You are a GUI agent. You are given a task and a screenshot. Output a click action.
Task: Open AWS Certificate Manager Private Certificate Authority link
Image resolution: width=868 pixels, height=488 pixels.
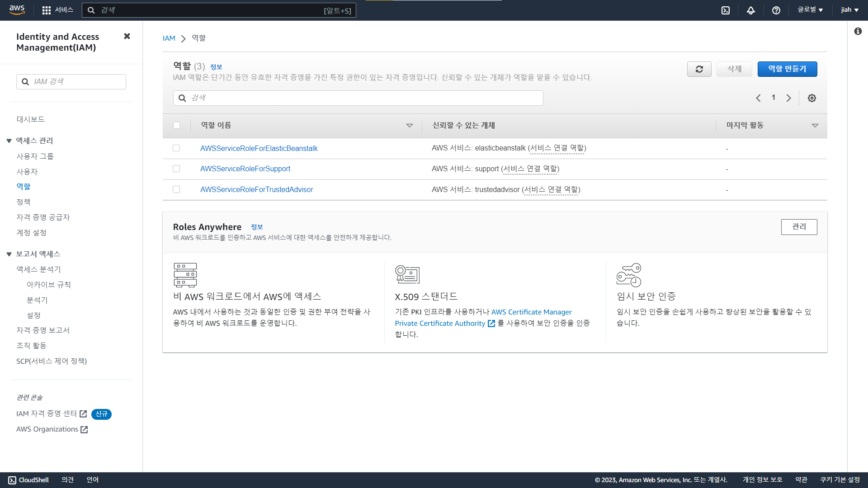(x=483, y=318)
